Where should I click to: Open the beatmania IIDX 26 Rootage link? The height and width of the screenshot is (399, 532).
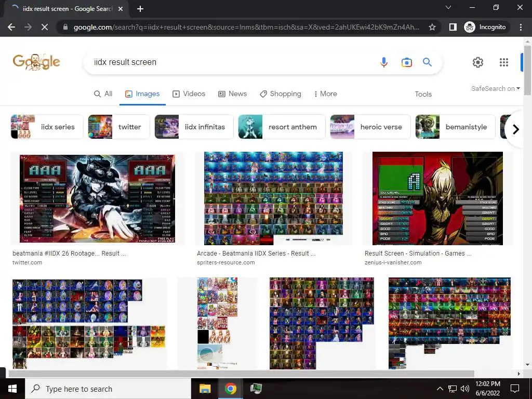click(69, 254)
